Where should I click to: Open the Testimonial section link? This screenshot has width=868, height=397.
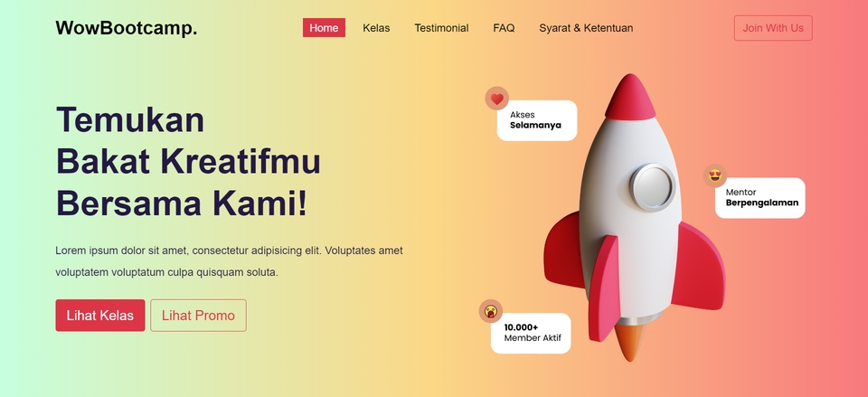[441, 28]
